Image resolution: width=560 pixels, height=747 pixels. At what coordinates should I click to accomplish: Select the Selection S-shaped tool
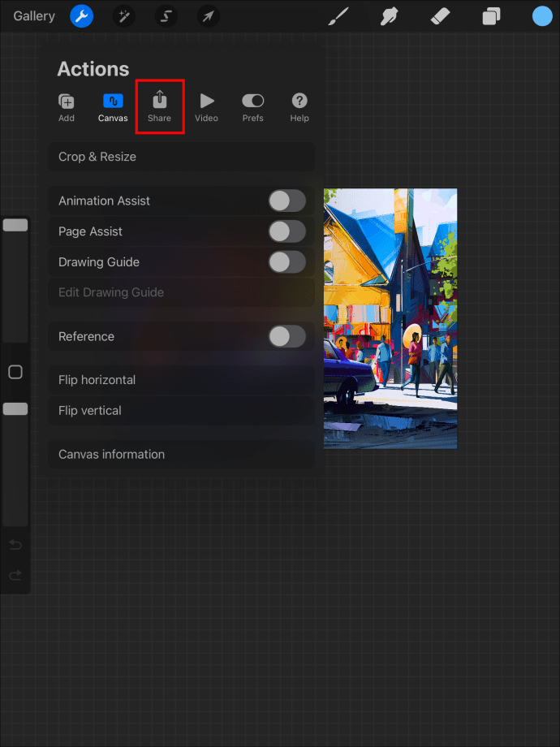click(166, 17)
